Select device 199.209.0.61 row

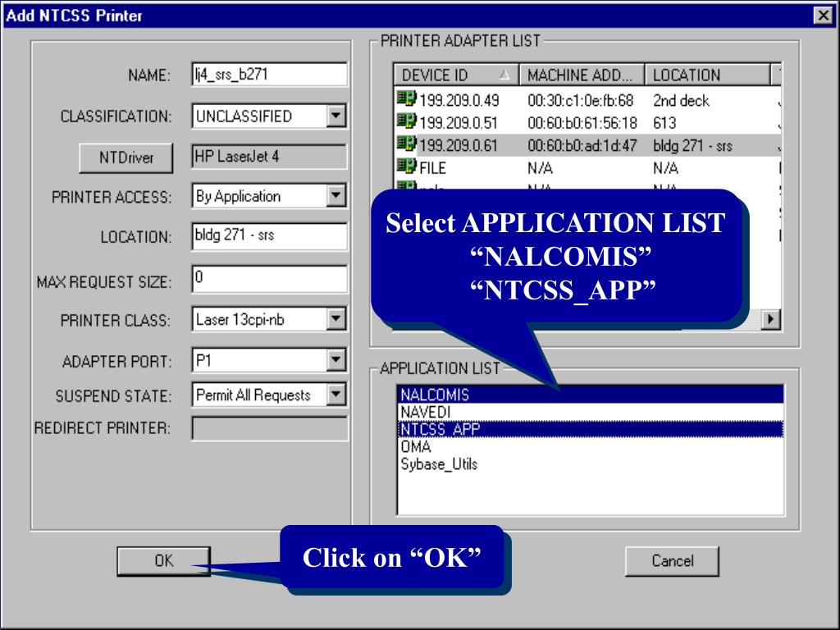(x=587, y=145)
